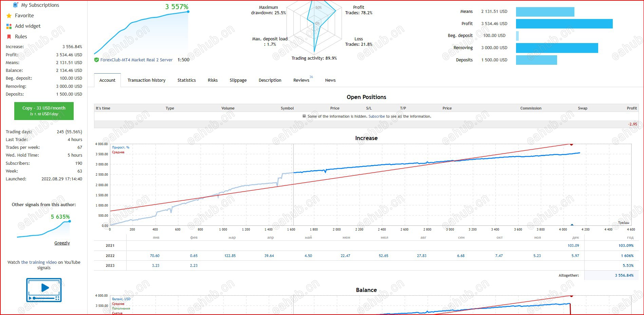Select the Risks tab
Viewport: 644px width, 315px height.
[213, 80]
